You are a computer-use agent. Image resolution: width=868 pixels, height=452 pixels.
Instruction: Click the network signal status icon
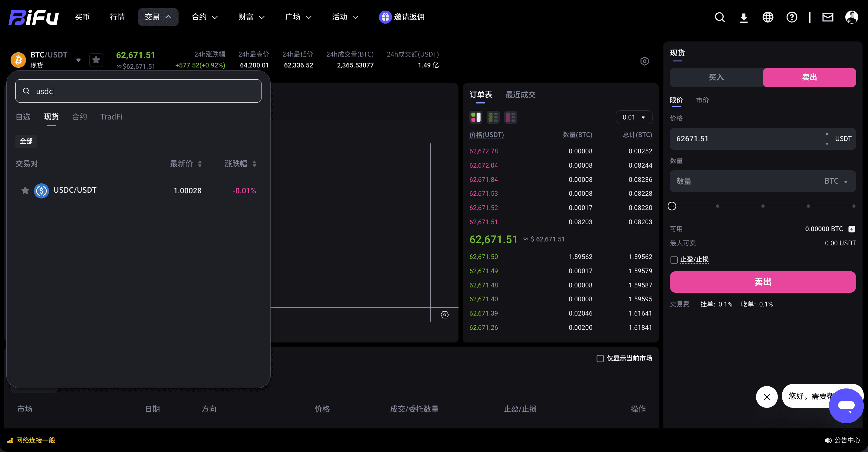pos(10,440)
